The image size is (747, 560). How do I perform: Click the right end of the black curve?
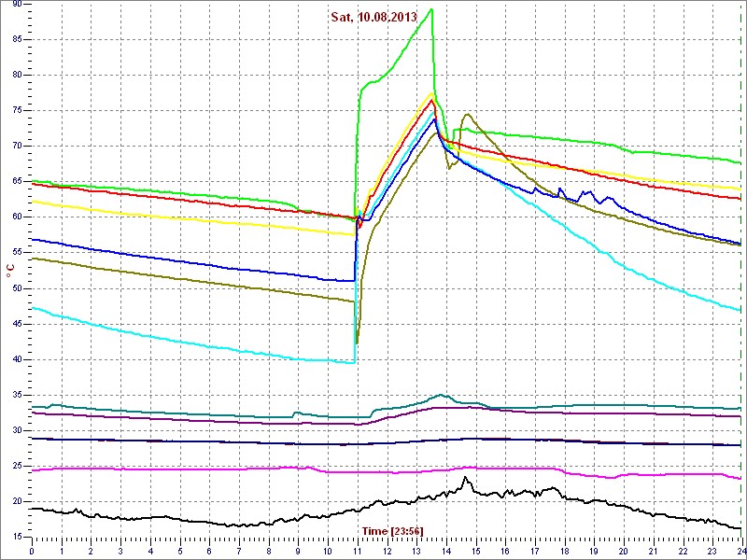point(740,528)
